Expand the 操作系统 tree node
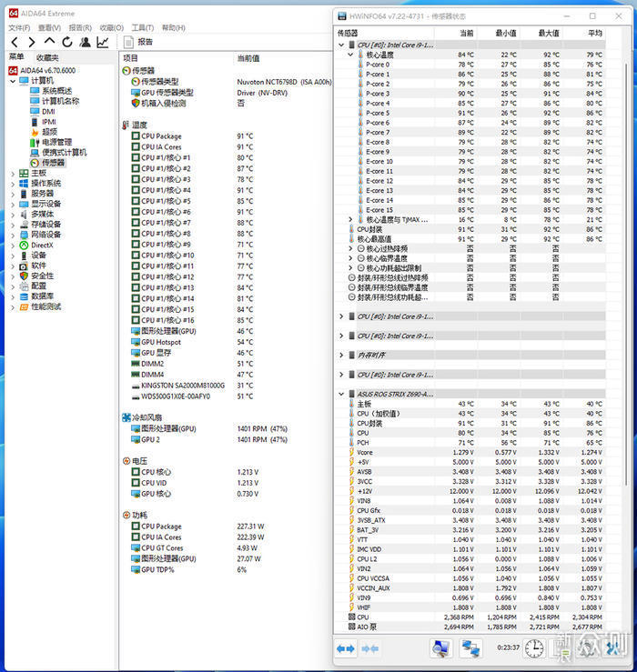Image resolution: width=637 pixels, height=672 pixels. pos(13,184)
